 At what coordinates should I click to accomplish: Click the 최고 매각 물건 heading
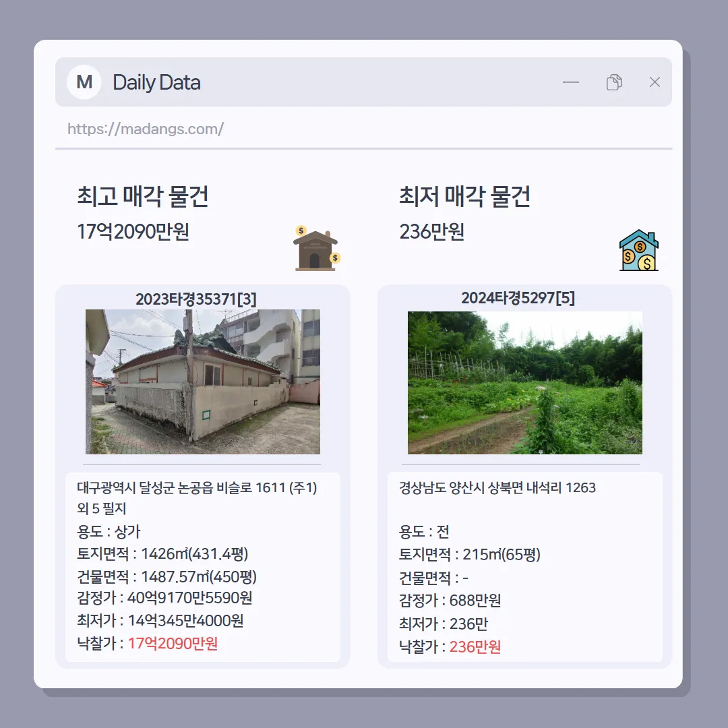click(x=142, y=196)
